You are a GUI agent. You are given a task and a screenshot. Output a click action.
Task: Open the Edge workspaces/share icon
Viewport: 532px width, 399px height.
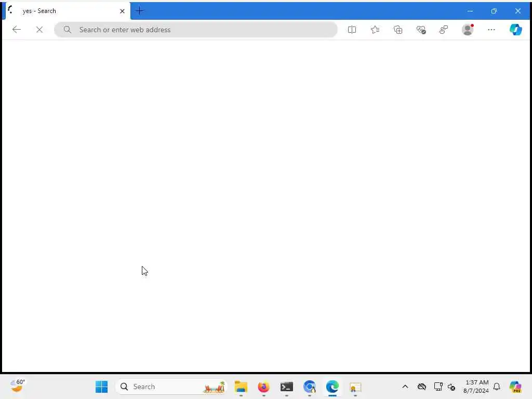point(444,30)
